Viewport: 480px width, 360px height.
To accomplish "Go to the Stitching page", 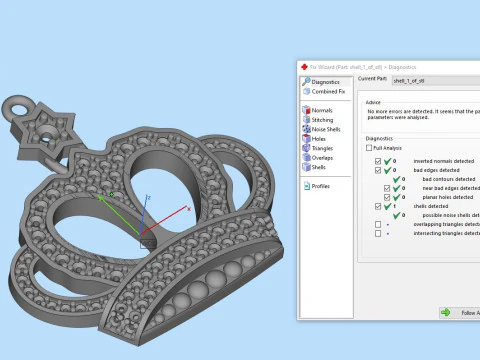I will pos(322,120).
